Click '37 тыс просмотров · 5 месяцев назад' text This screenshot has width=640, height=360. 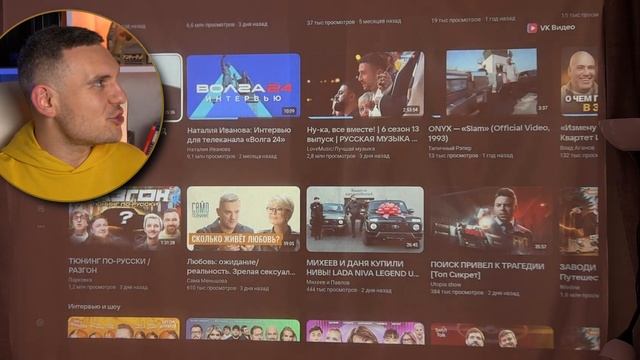354,22
